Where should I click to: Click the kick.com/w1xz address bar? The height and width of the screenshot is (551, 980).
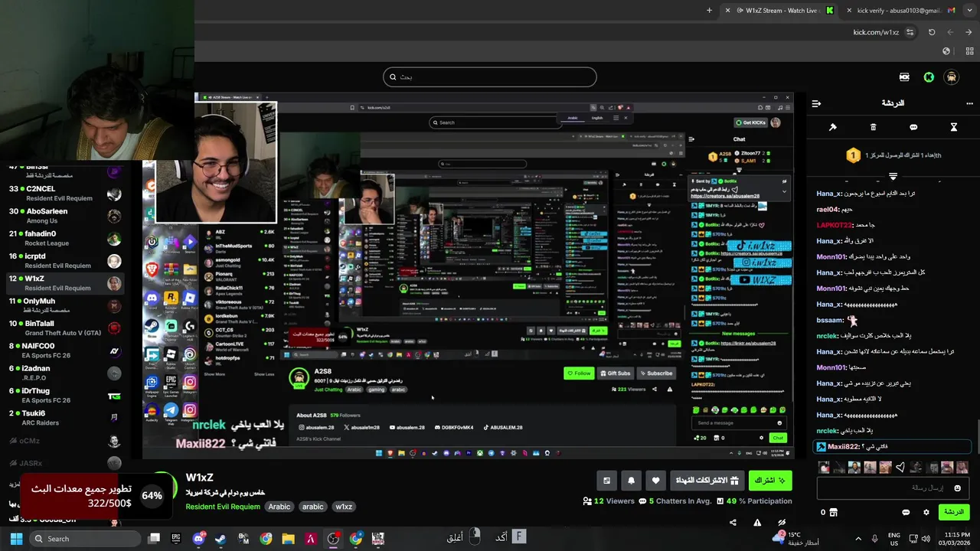click(x=876, y=32)
